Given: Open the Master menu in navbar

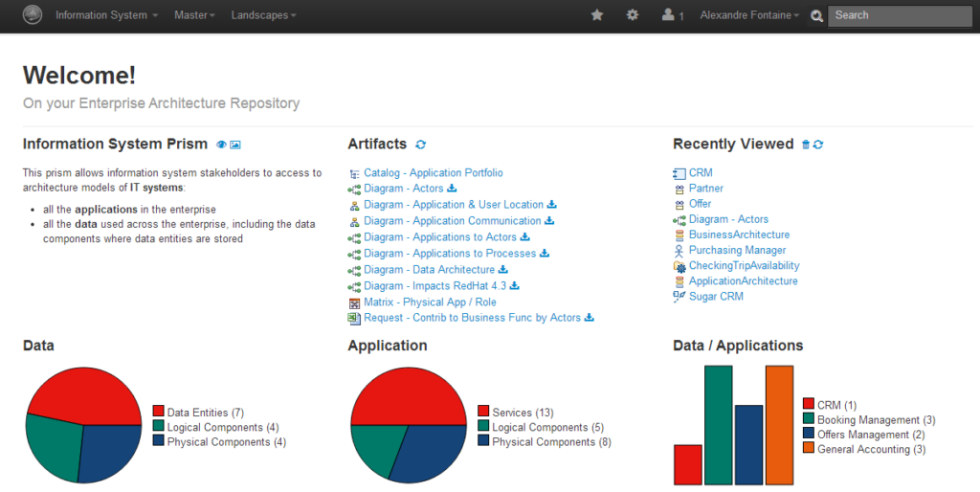Looking at the screenshot, I should click(x=194, y=15).
